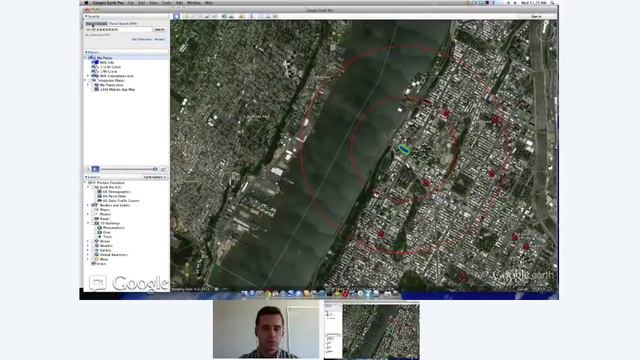Select the Ruler toolbar icon
The image size is (640, 360).
pyautogui.click(x=251, y=16)
